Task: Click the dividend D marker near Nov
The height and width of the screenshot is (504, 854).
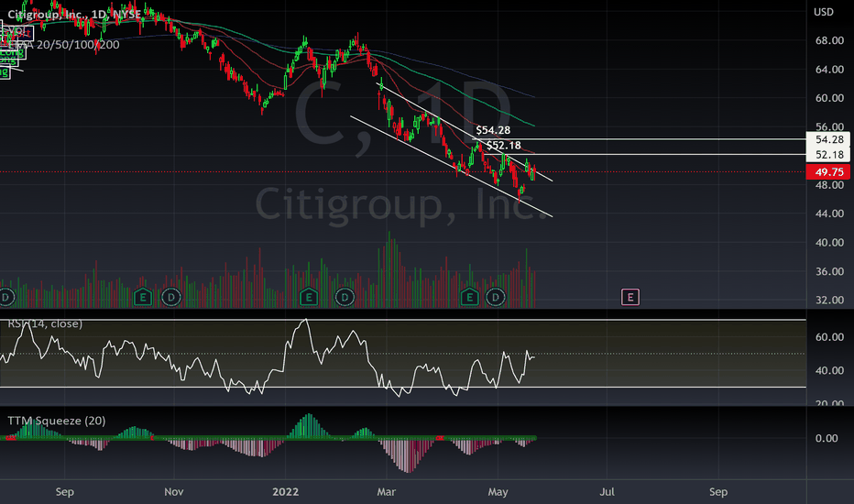Action: [171, 298]
